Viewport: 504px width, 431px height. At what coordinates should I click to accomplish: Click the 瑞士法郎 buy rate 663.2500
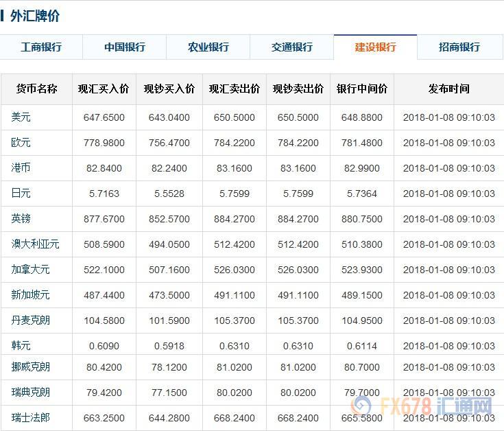click(x=104, y=418)
